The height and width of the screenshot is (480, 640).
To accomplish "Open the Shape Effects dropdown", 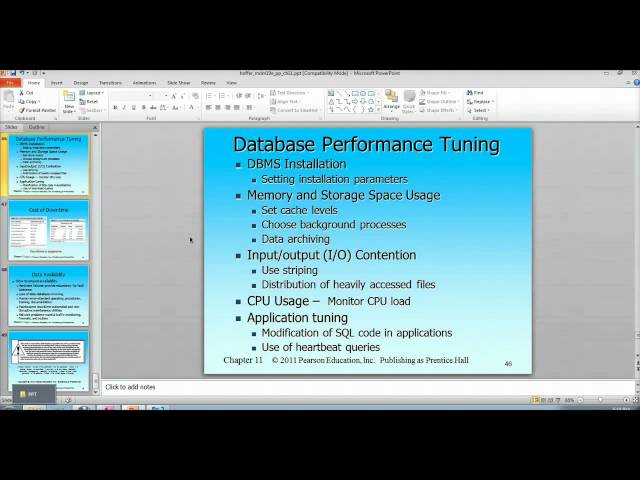I will coord(438,110).
